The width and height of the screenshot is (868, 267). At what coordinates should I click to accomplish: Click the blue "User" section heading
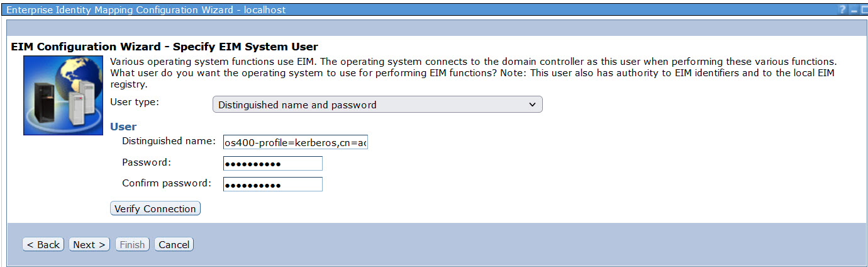coord(123,127)
